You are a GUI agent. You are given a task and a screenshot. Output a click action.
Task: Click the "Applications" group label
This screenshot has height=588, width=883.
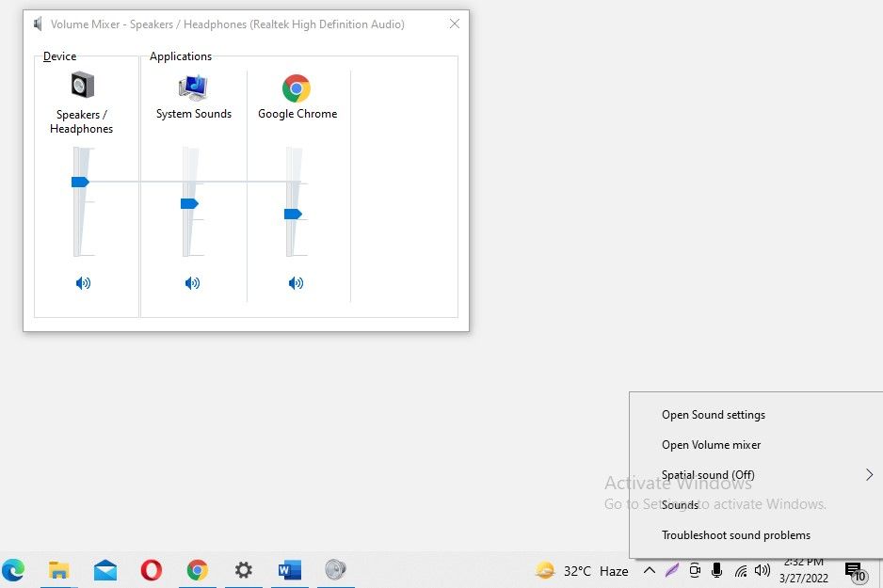point(181,56)
